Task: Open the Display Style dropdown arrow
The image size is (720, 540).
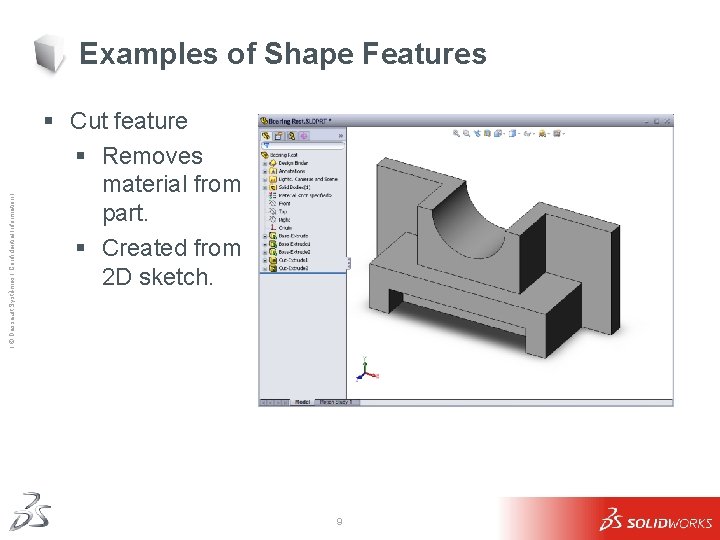Action: click(519, 134)
